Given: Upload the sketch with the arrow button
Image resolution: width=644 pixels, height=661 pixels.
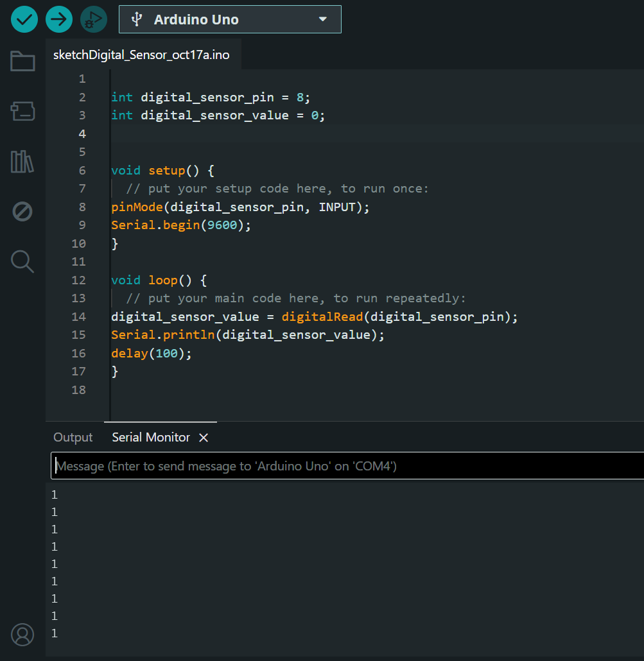Looking at the screenshot, I should click(x=59, y=19).
